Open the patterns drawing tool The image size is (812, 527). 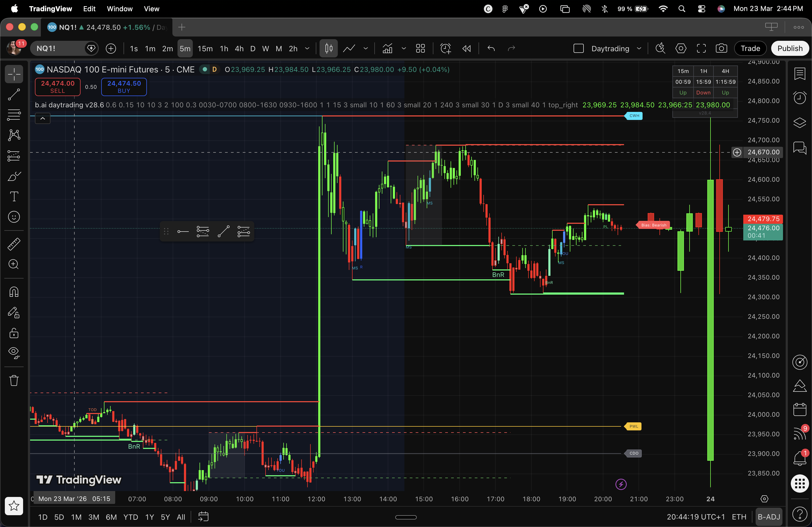(14, 135)
